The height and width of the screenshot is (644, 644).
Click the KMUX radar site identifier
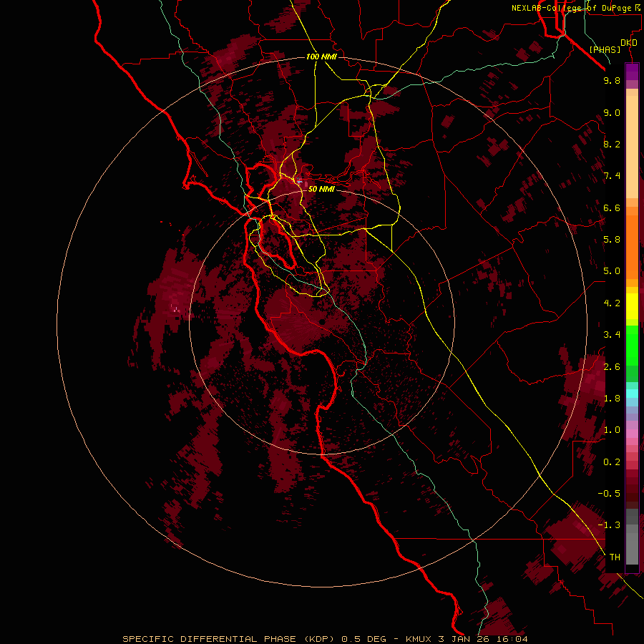[419, 639]
